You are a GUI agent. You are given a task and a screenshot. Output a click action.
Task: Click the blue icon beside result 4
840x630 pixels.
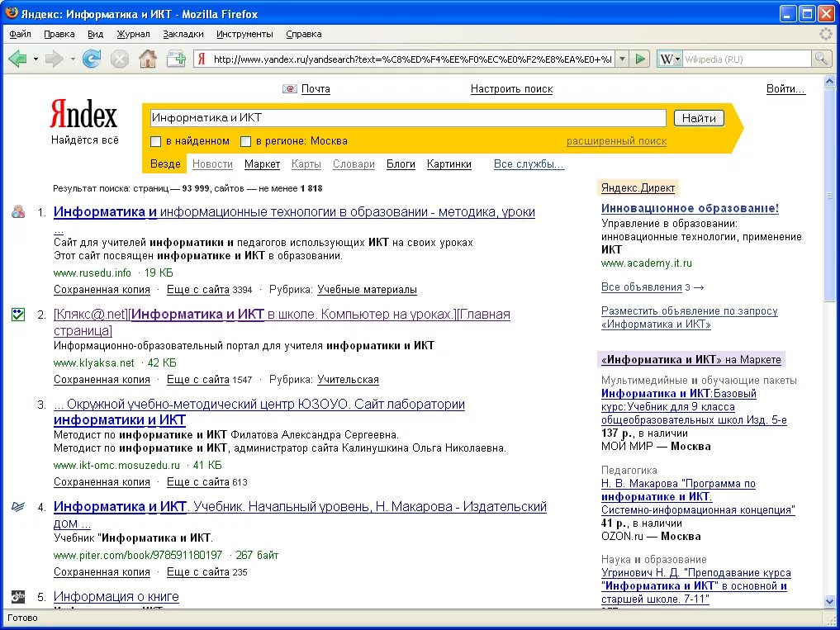18,506
